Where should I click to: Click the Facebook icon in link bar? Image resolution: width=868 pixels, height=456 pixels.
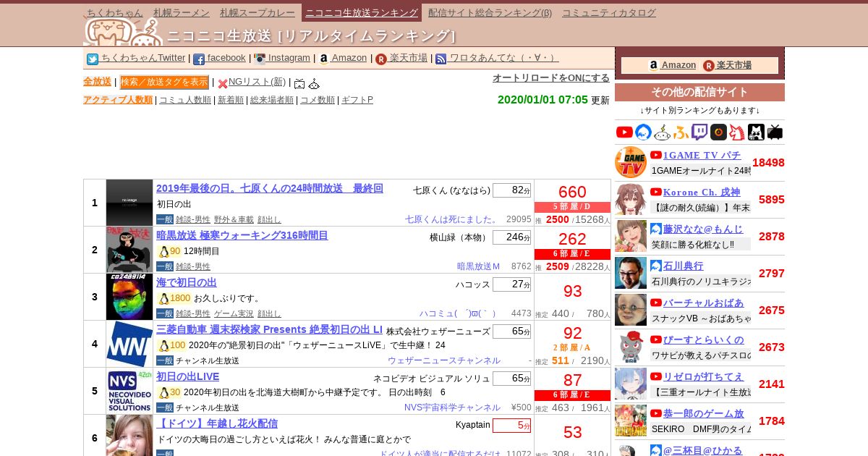[x=199, y=59]
